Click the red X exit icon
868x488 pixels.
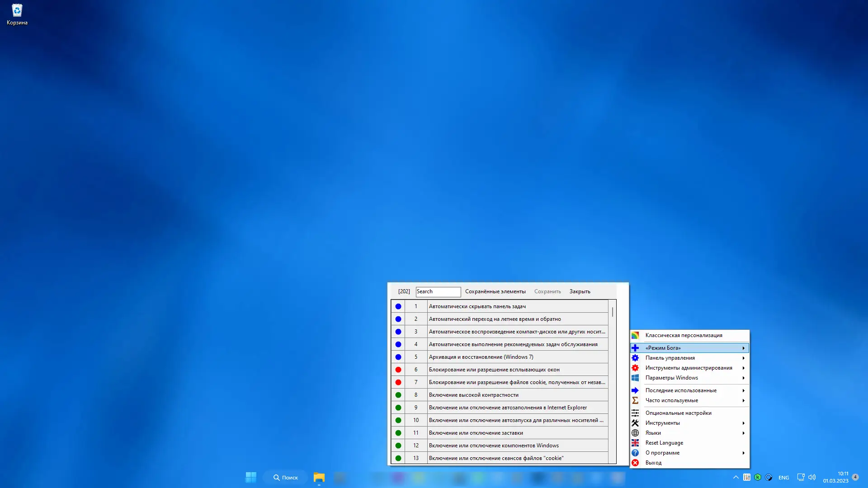(x=635, y=463)
